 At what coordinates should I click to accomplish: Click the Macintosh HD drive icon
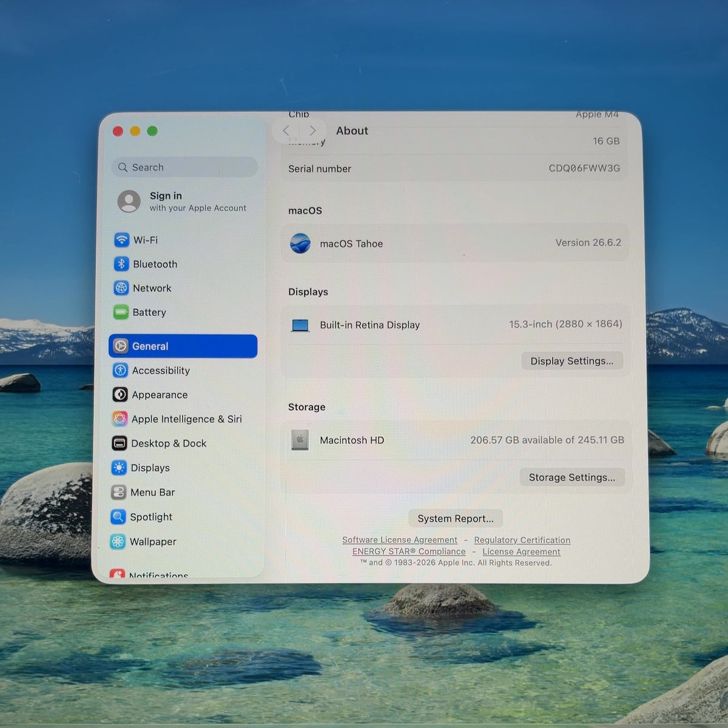pyautogui.click(x=300, y=440)
